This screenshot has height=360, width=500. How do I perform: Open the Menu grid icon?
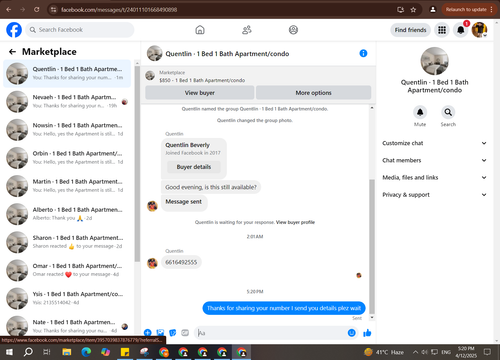442,30
